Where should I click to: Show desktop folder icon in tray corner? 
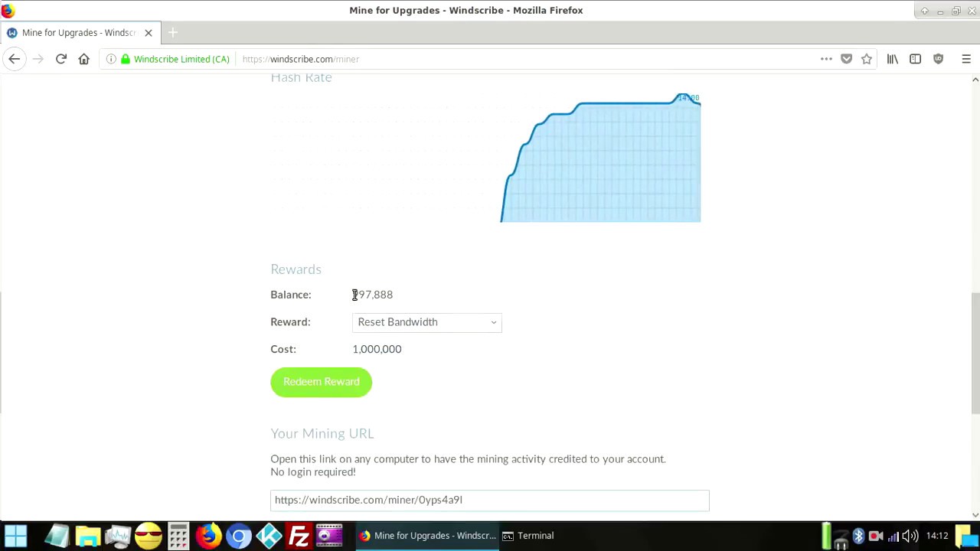pos(969,536)
